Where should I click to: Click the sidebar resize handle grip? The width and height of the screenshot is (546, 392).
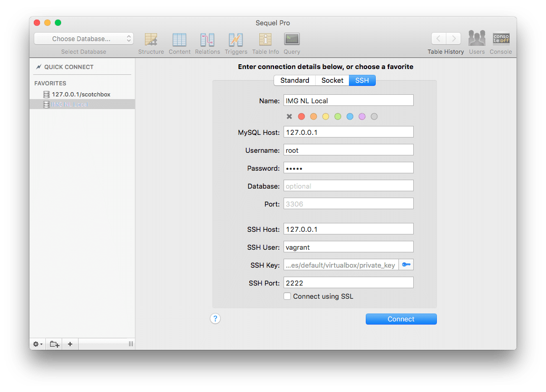[131, 344]
